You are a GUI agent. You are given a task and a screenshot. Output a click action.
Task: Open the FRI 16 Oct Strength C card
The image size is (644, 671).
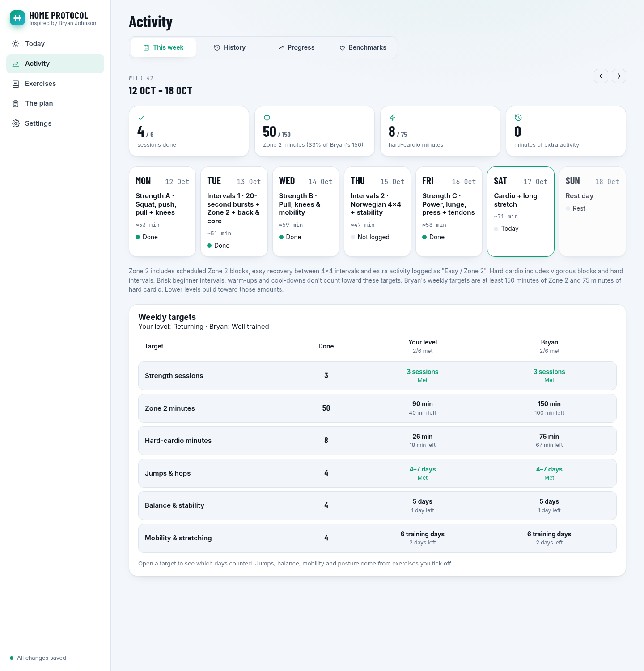449,212
